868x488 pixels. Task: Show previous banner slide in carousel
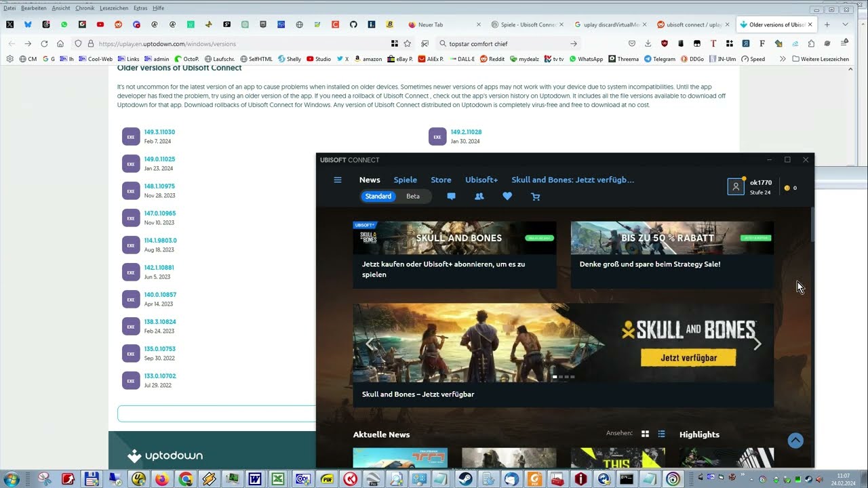click(370, 344)
